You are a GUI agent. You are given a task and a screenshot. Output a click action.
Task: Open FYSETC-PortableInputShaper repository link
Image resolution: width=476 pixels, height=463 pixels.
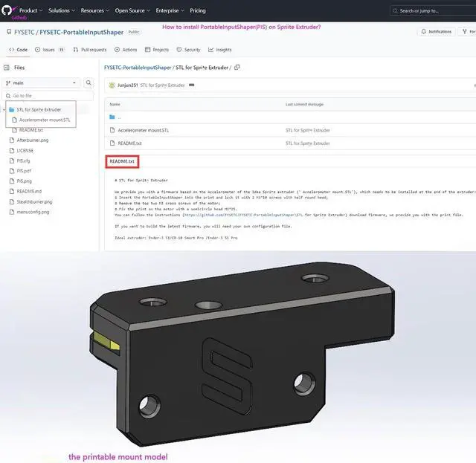81,32
